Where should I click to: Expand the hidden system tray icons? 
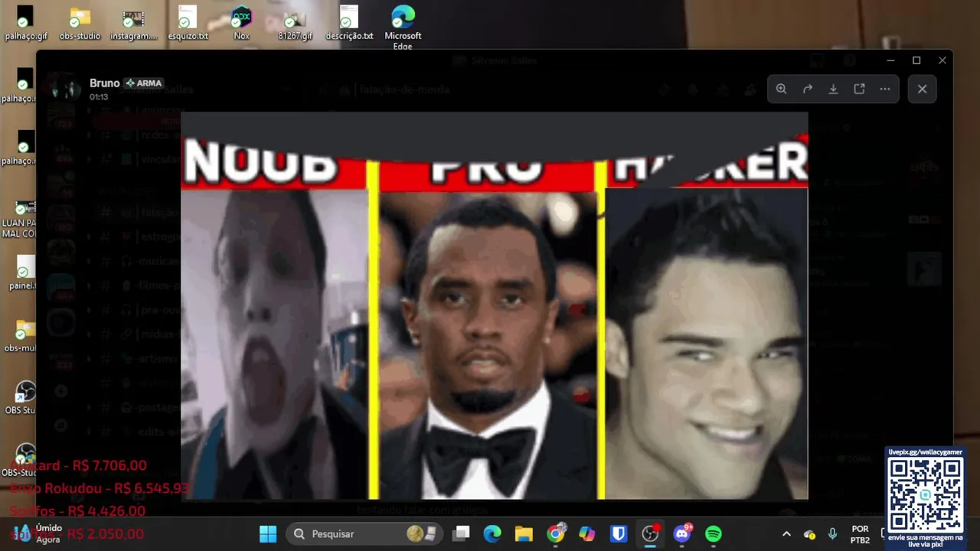[x=786, y=534]
